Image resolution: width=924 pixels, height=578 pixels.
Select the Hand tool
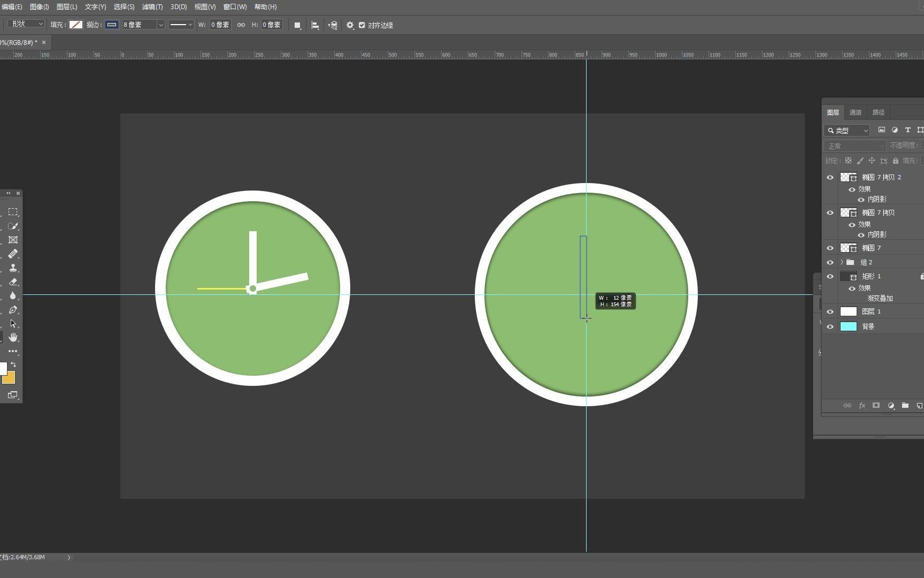[13, 337]
